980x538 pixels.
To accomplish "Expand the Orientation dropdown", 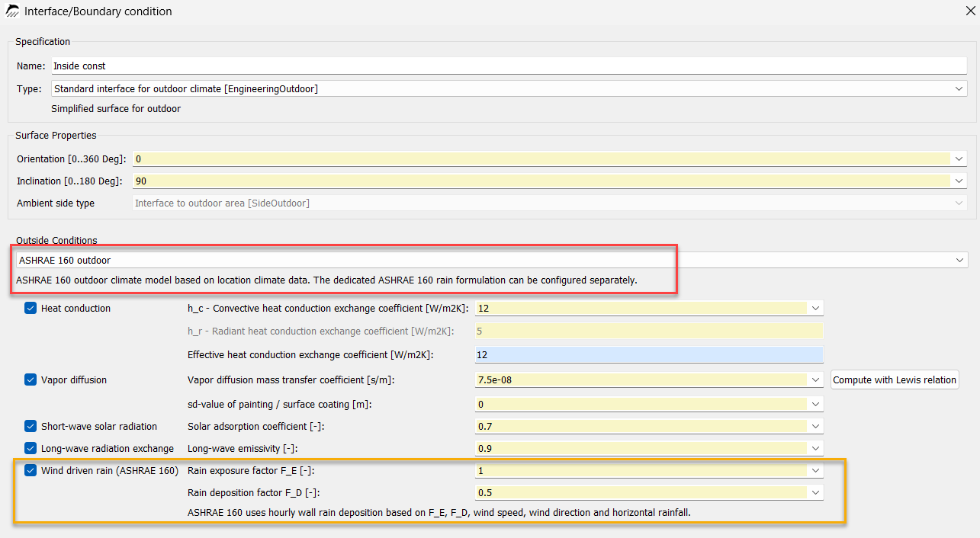I will coord(959,159).
